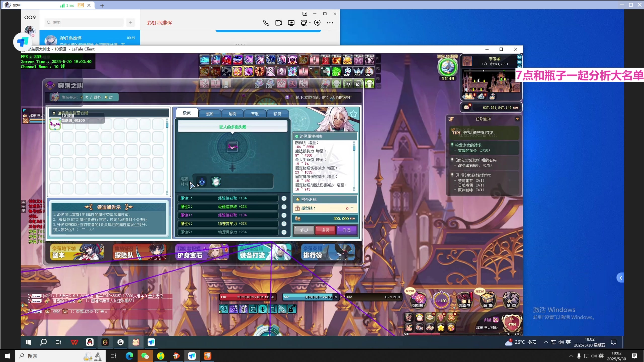Click the yellow star shortcut icon
644x362 pixels.
tap(441, 328)
